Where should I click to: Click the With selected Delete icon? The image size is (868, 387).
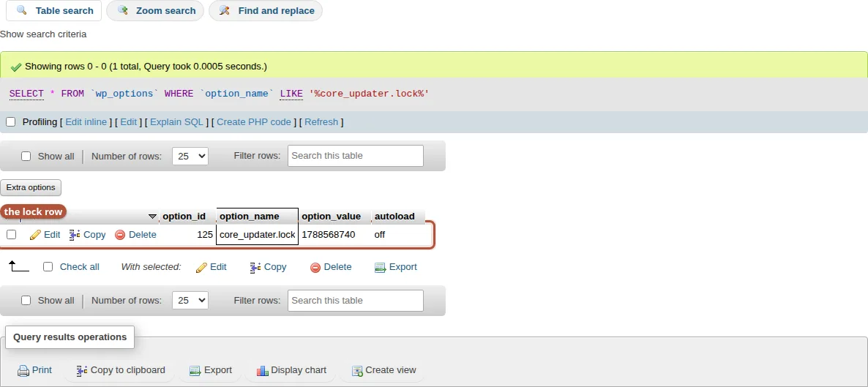[x=315, y=268]
